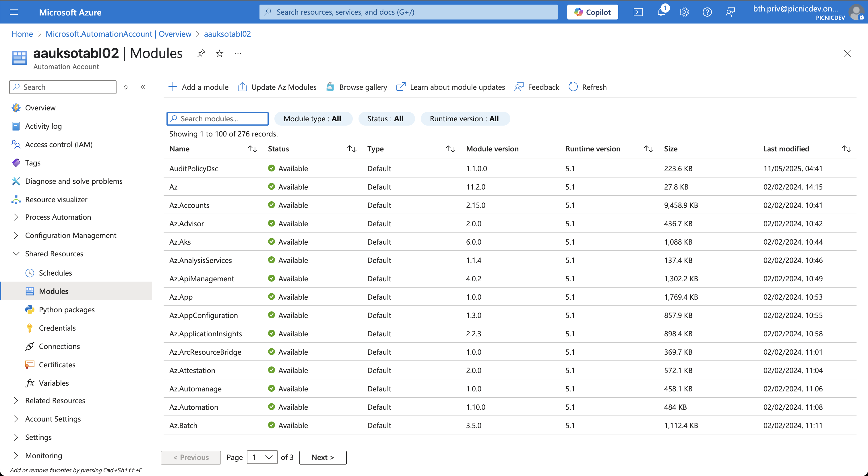The height and width of the screenshot is (476, 868).
Task: Sort the table by Runtime version
Action: click(649, 149)
